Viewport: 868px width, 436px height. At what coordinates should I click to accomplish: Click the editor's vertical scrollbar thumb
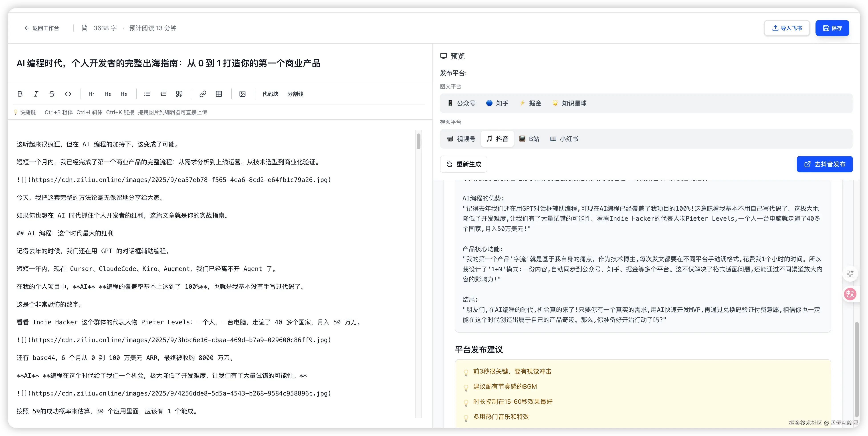pyautogui.click(x=418, y=141)
